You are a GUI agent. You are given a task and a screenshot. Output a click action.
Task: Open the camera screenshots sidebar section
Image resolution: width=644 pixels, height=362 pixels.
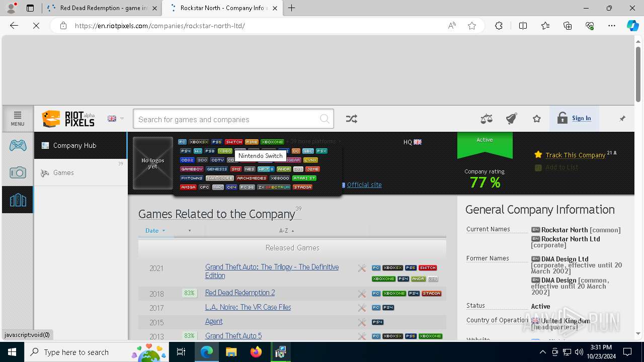pyautogui.click(x=18, y=173)
